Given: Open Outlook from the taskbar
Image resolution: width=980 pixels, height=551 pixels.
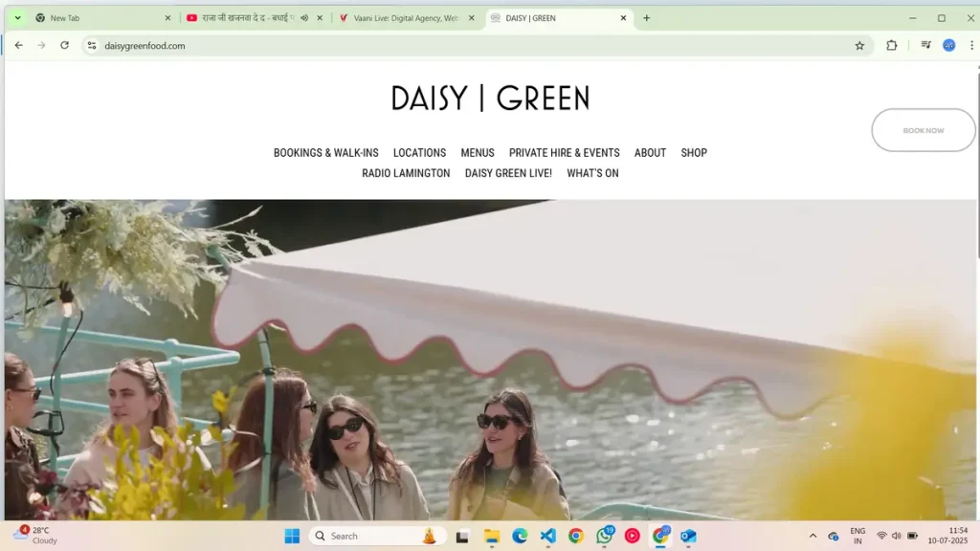Looking at the screenshot, I should 688,536.
